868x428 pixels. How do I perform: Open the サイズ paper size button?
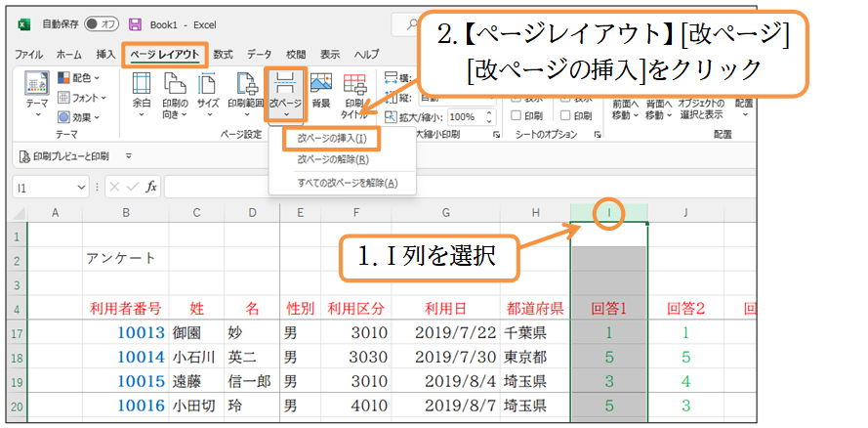point(208,95)
